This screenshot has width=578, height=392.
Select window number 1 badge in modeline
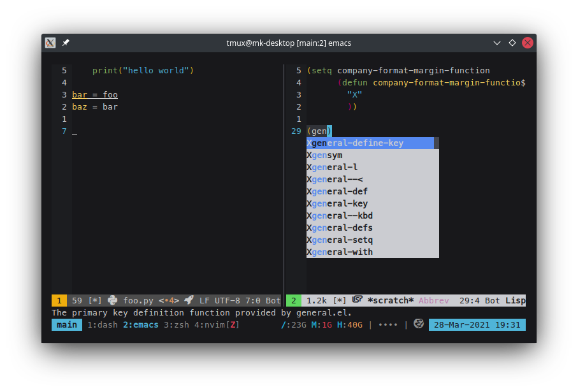59,301
